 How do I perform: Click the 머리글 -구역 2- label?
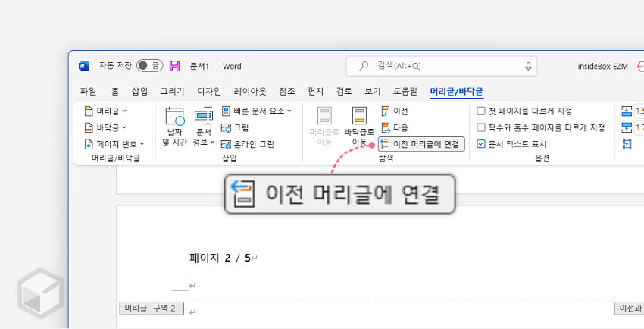(152, 309)
